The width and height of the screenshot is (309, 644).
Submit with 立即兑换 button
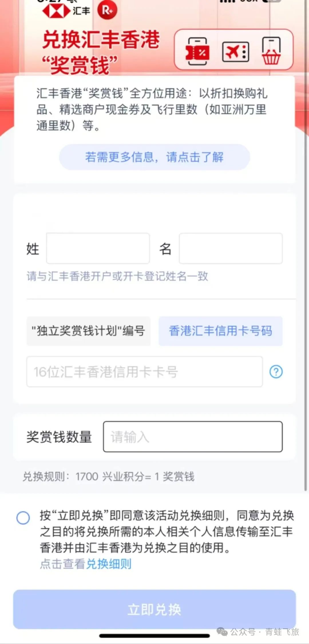tap(154, 609)
